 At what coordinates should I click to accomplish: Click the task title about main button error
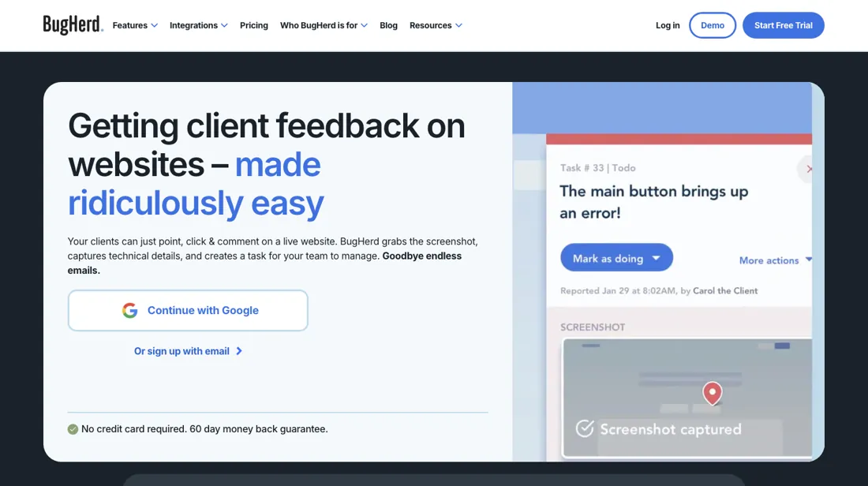pyautogui.click(x=654, y=202)
